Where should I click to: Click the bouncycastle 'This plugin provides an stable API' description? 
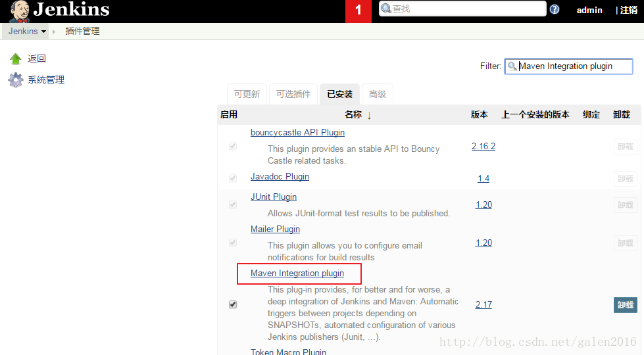(354, 154)
